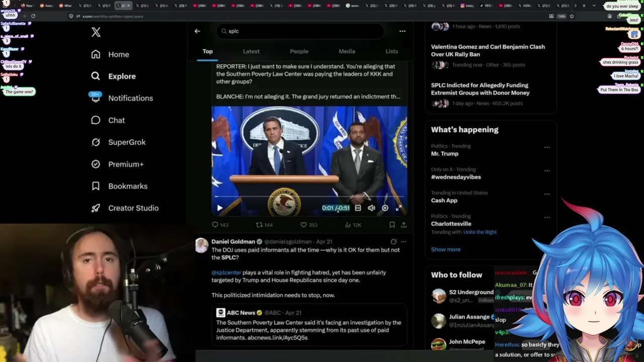This screenshot has width=644, height=362.
Task: Open the Julian Assange suggested account
Action: click(x=469, y=317)
